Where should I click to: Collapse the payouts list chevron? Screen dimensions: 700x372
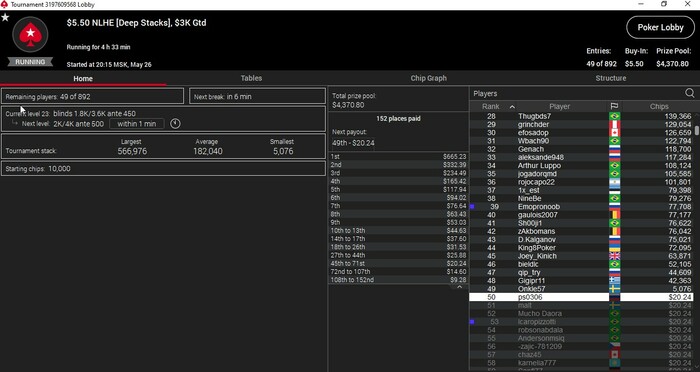pyautogui.click(x=459, y=287)
